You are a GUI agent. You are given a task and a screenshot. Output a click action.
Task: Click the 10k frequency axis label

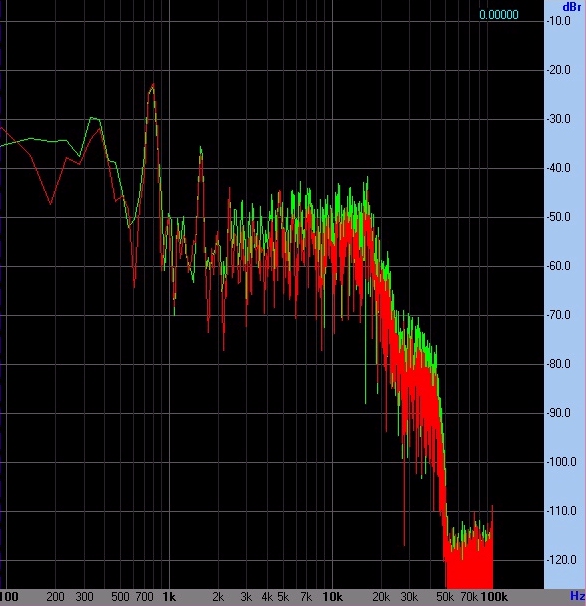pos(332,597)
